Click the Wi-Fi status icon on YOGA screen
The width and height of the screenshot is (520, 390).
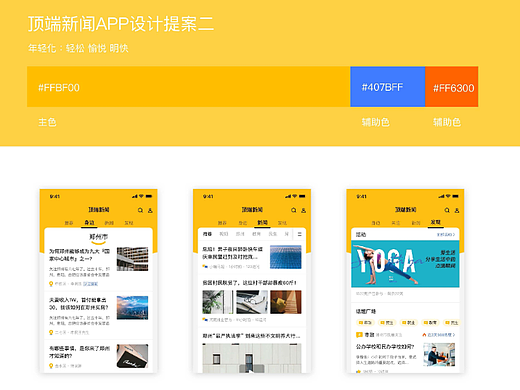pyautogui.click(x=448, y=196)
